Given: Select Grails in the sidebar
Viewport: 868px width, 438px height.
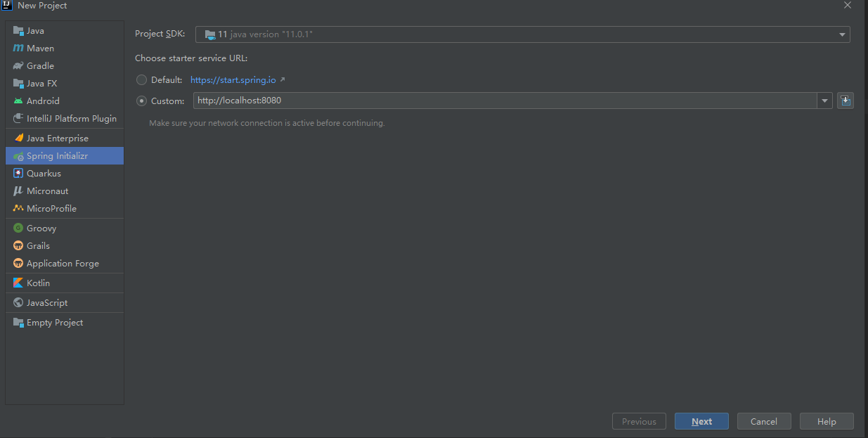Looking at the screenshot, I should (65, 246).
